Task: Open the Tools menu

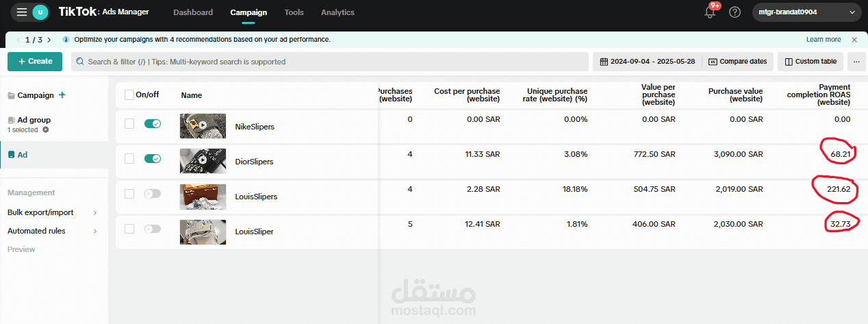Action: click(x=294, y=12)
